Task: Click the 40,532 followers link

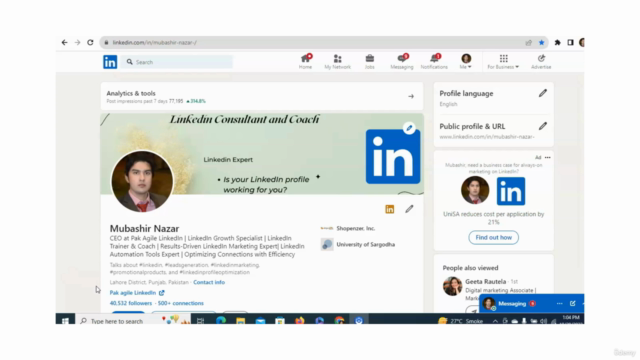Action: pyautogui.click(x=131, y=303)
